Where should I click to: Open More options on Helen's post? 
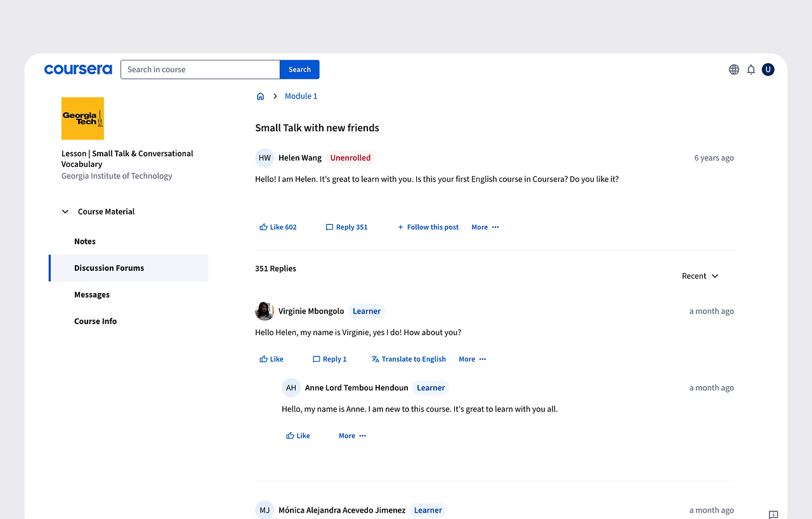(x=485, y=227)
